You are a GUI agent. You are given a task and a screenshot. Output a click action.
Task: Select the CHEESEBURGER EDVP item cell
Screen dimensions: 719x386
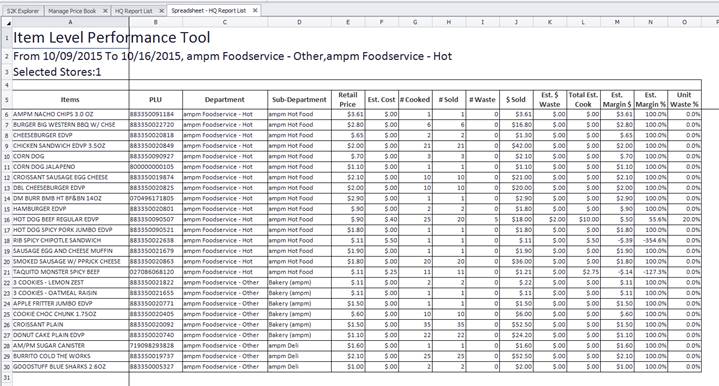point(71,135)
